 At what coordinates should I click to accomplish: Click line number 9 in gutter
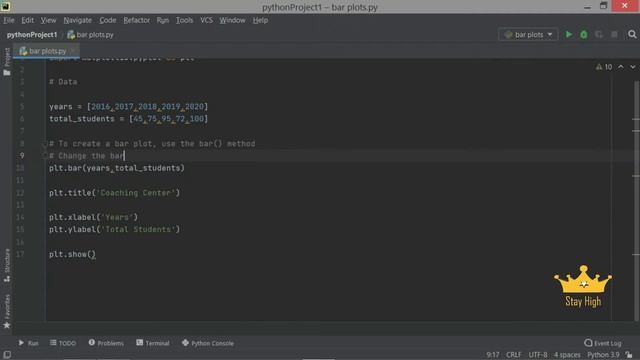pos(22,156)
